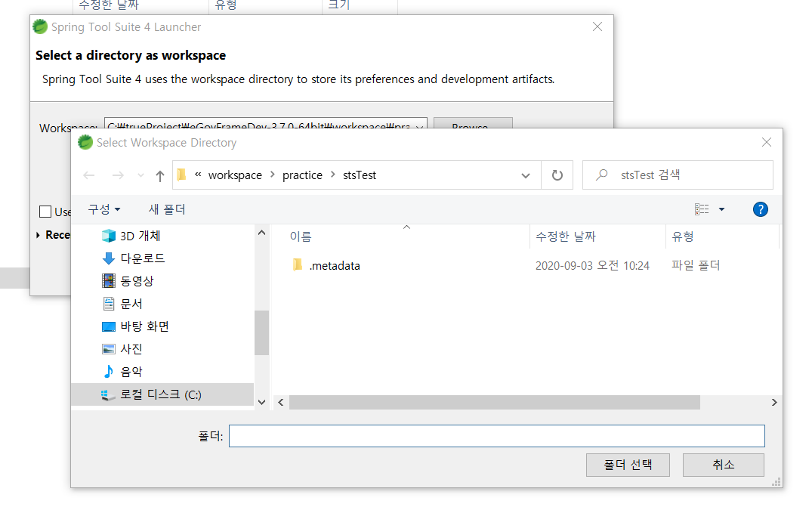This screenshot has width=812, height=507.
Task: Click Spring leaf icon in Launcher title
Action: click(40, 26)
